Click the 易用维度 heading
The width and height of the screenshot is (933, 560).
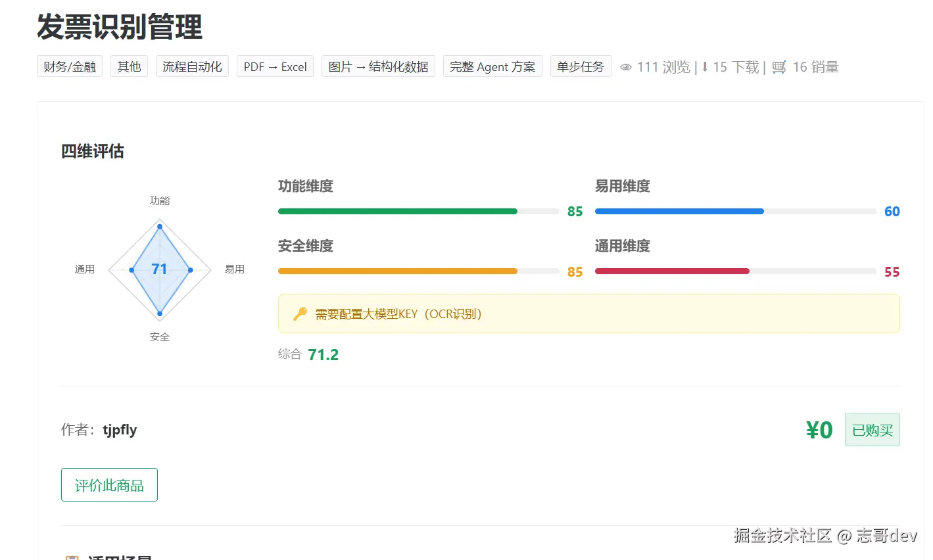[x=623, y=186]
